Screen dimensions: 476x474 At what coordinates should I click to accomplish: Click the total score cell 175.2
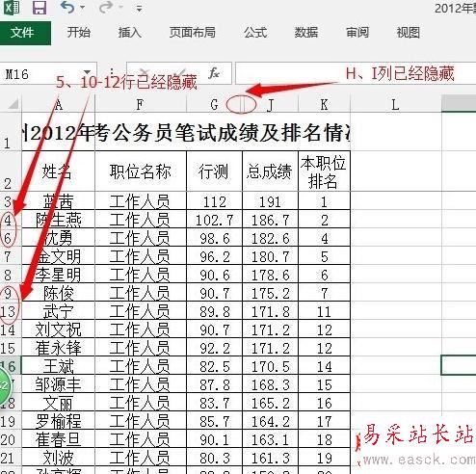coord(270,293)
